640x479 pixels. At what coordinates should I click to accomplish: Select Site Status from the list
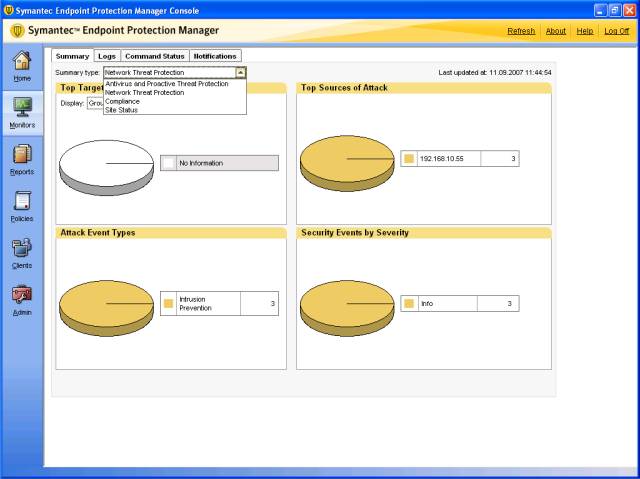[121, 110]
